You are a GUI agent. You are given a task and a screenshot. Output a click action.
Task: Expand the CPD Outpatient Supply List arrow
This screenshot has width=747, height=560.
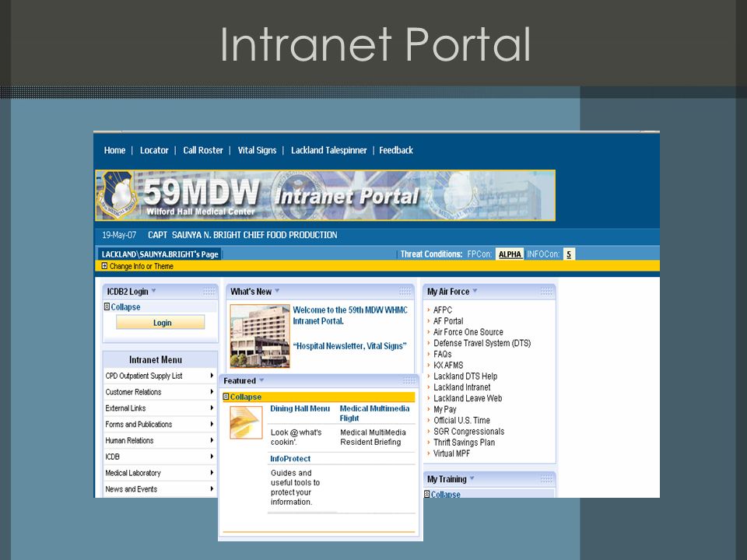click(212, 376)
